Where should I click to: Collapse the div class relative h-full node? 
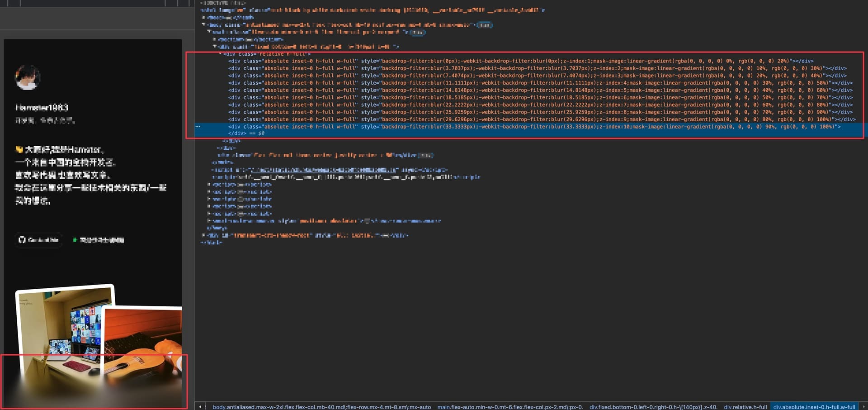(221, 54)
